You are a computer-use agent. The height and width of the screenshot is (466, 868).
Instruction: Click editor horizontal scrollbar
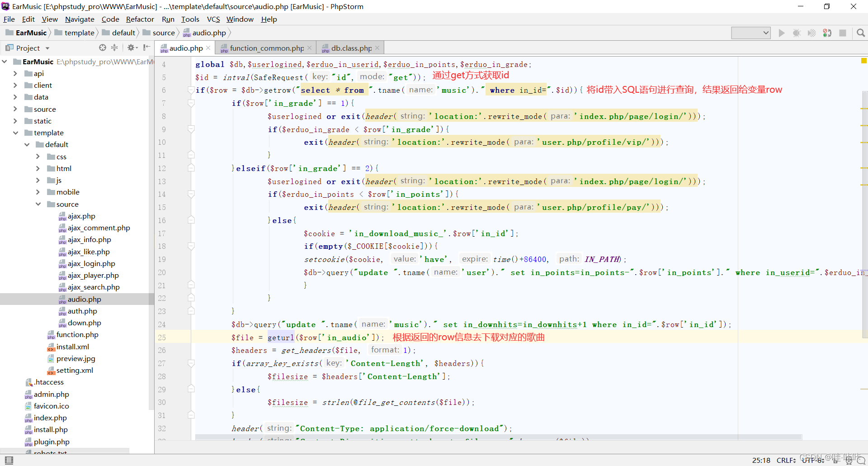click(499, 438)
